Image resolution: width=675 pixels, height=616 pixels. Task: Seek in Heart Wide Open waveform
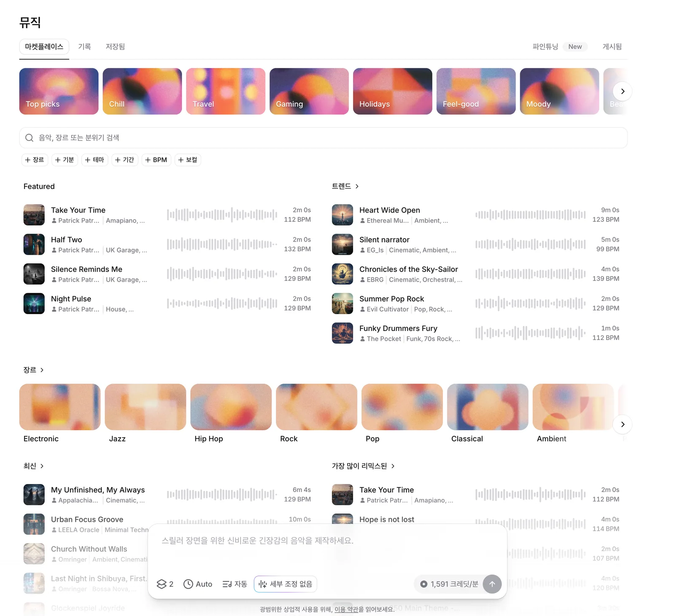pos(530,215)
